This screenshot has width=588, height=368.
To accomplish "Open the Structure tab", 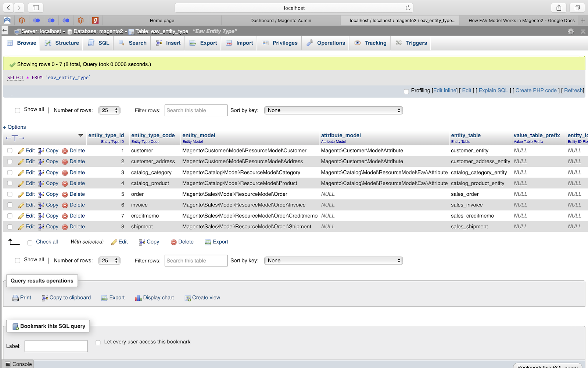I will 62,43.
